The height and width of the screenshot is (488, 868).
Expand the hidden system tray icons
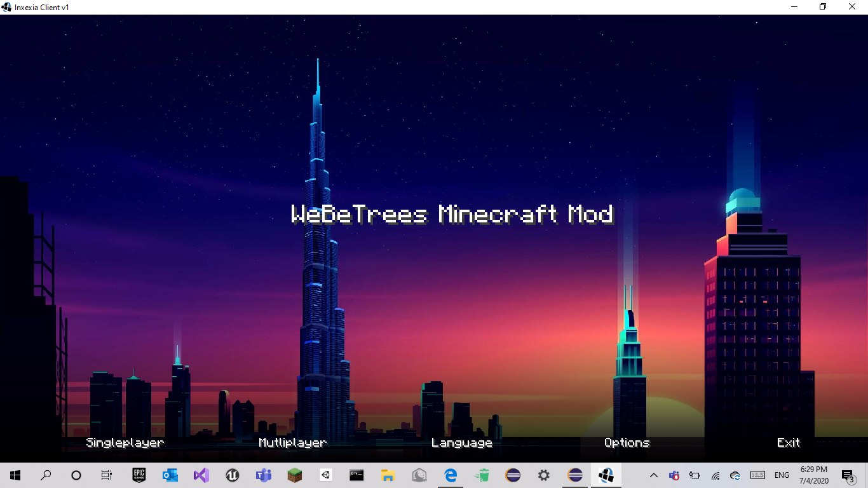[x=653, y=475]
